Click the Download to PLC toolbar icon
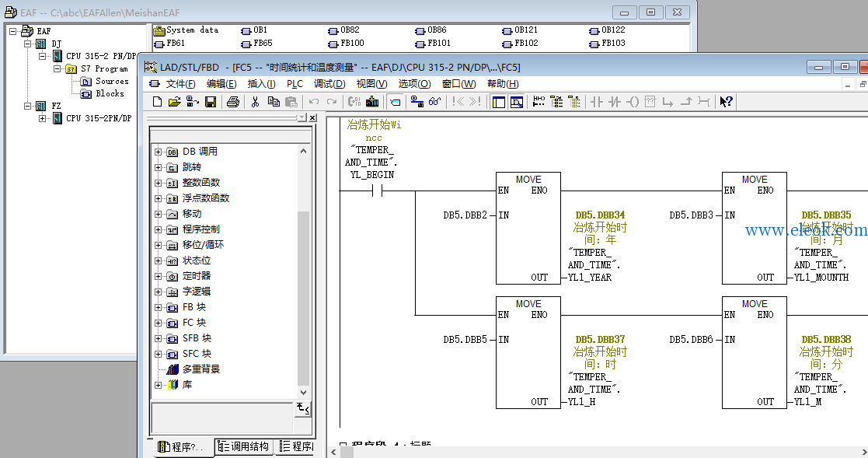This screenshot has width=868, height=458. pyautogui.click(x=372, y=102)
